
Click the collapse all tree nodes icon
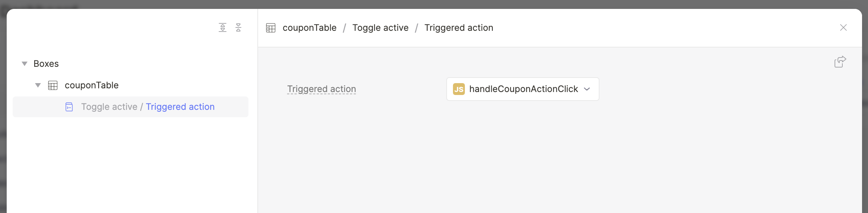click(x=238, y=27)
